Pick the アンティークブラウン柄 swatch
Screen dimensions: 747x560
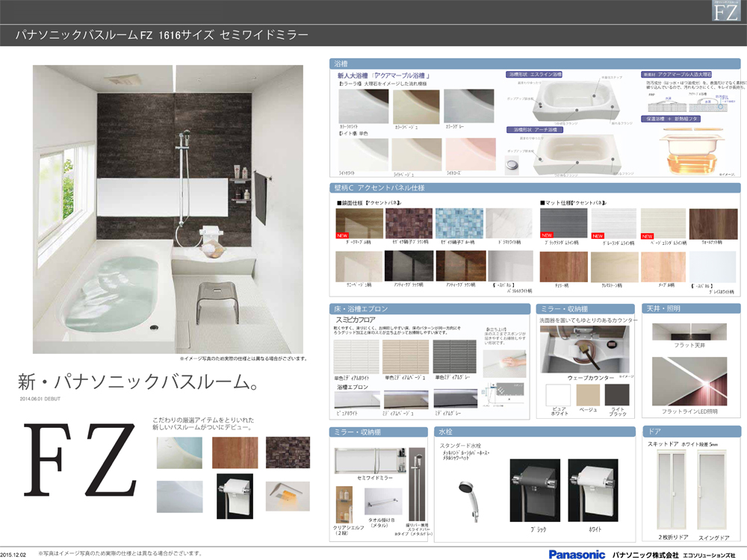pos(461,266)
